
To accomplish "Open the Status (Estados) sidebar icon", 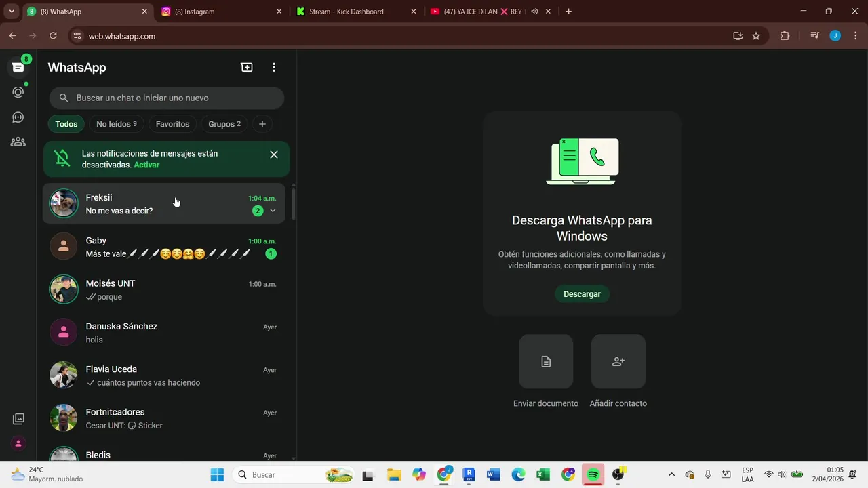I will point(18,92).
